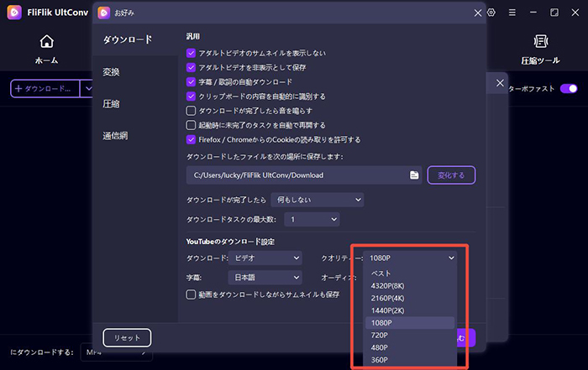This screenshot has height=370, width=588.
Task: Click the folder icon in the download path field
Action: (414, 175)
